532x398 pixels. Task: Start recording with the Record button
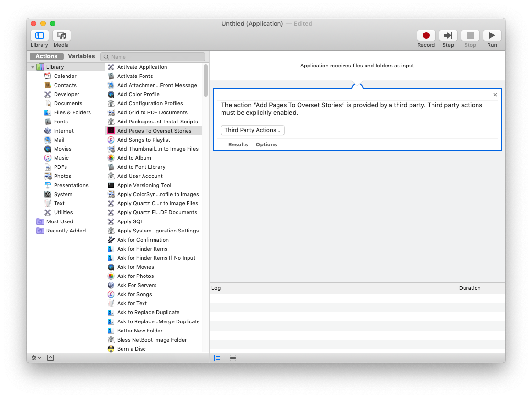point(426,35)
